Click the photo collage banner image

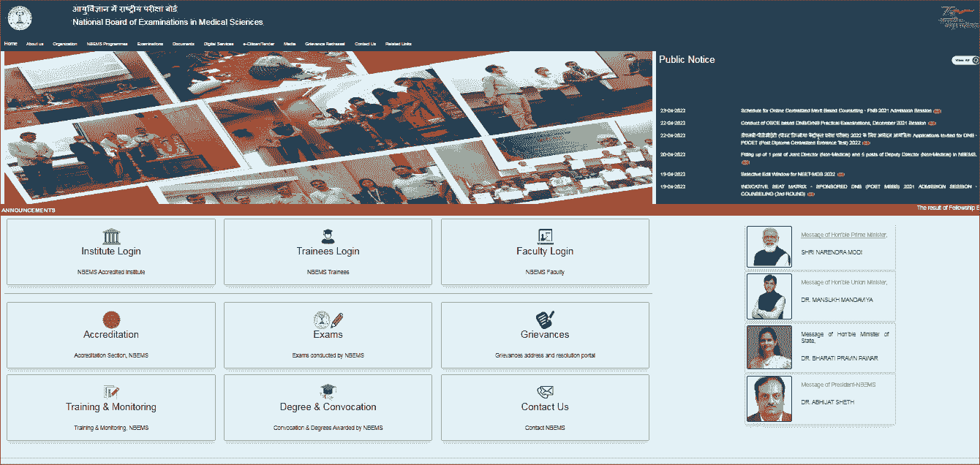tap(328, 127)
